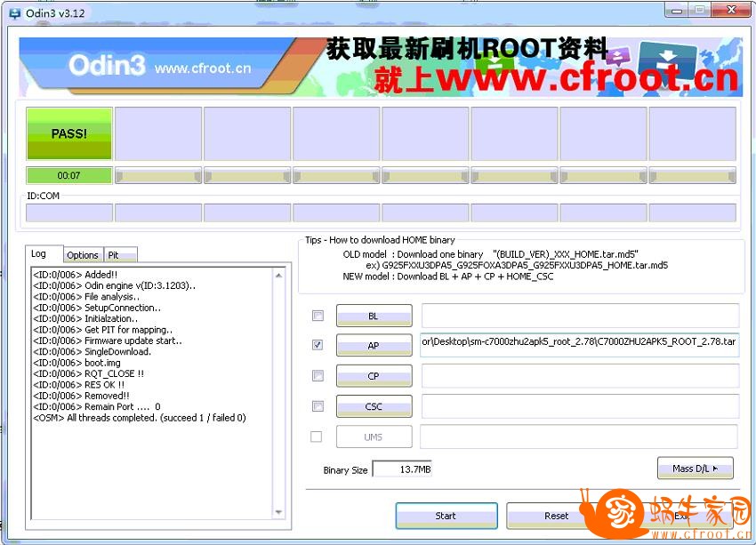Click the CSC file button

coord(374,406)
